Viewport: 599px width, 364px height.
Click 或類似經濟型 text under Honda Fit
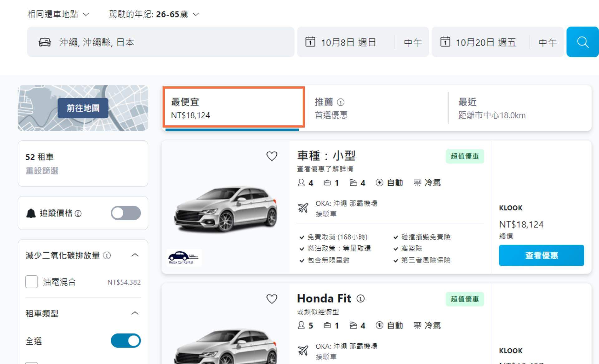(x=318, y=312)
